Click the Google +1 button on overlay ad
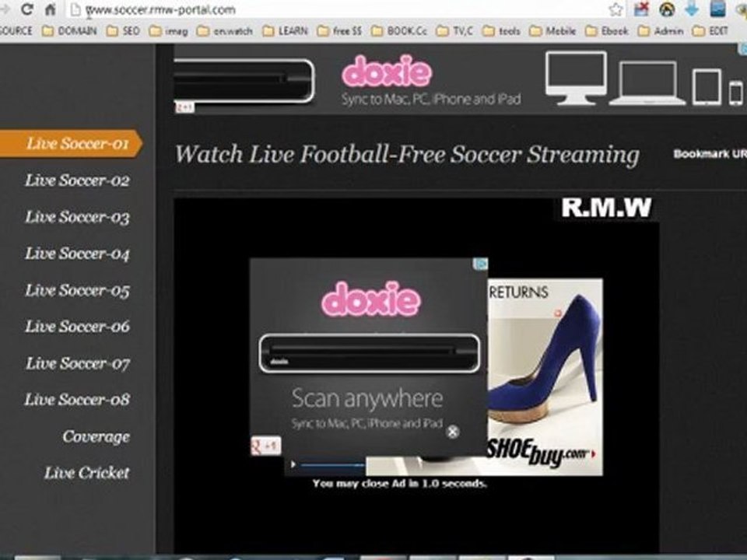The width and height of the screenshot is (747, 560). (x=266, y=446)
